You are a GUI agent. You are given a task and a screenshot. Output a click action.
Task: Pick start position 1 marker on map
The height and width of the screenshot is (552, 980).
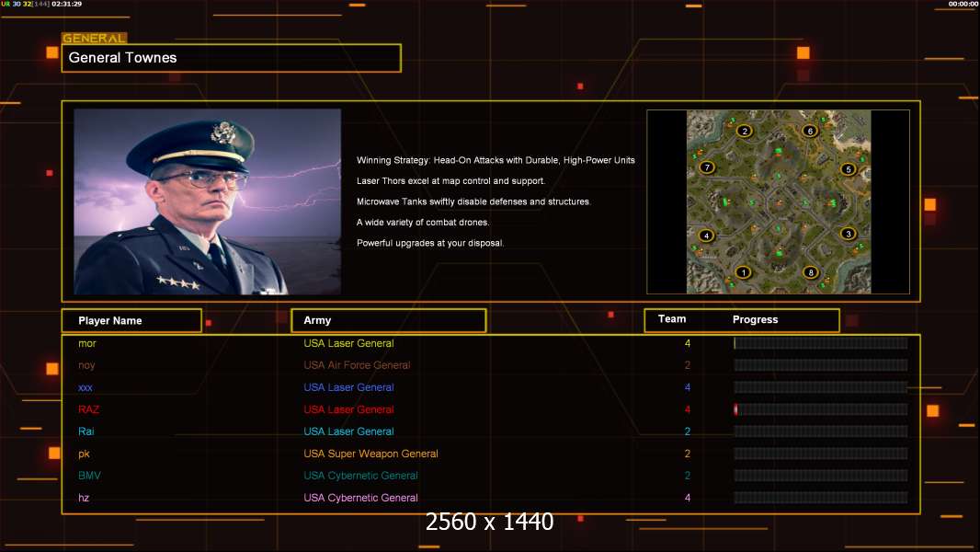[743, 272]
